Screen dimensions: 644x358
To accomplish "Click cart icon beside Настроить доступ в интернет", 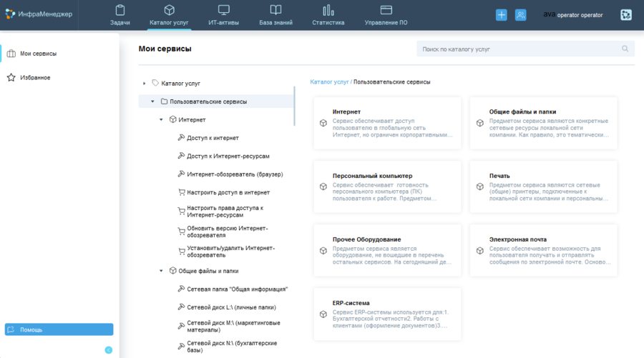I will click(181, 192).
